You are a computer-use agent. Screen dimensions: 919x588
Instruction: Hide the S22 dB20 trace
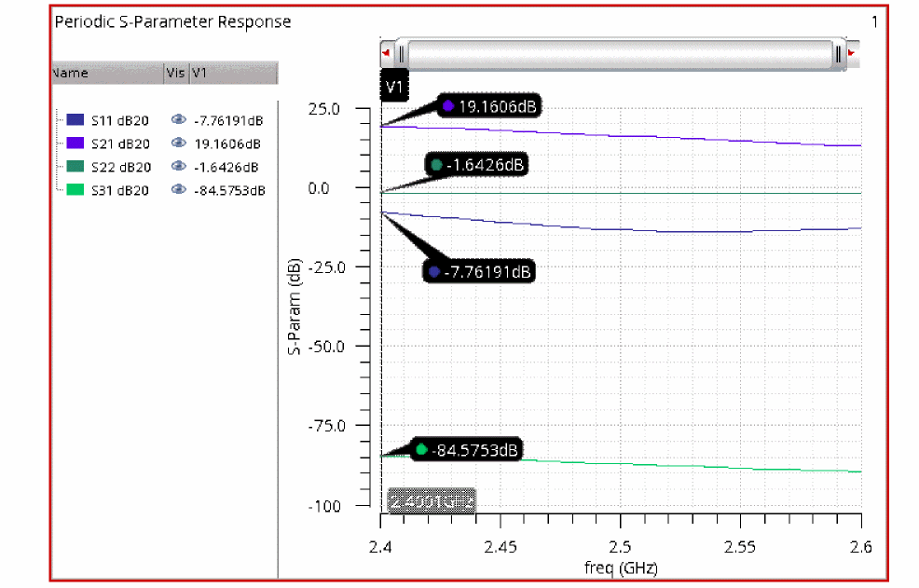[179, 167]
